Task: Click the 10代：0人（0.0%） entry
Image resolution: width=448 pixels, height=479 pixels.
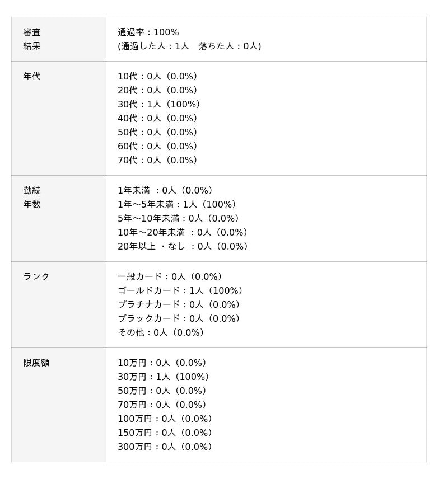Action: [159, 77]
